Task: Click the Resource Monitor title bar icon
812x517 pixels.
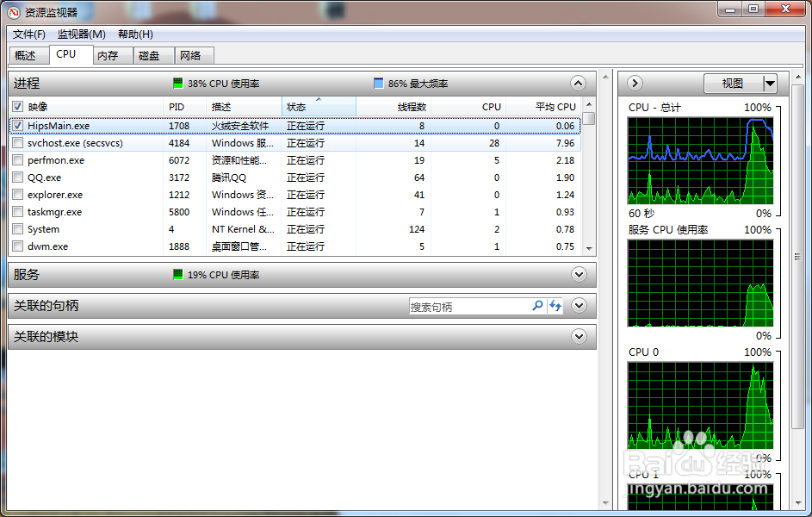Action: (14, 11)
